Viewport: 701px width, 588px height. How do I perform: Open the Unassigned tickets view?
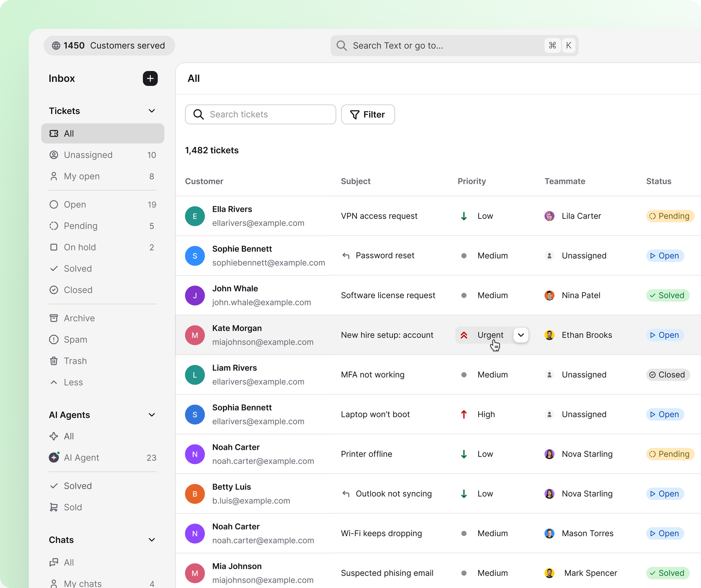coord(103,155)
